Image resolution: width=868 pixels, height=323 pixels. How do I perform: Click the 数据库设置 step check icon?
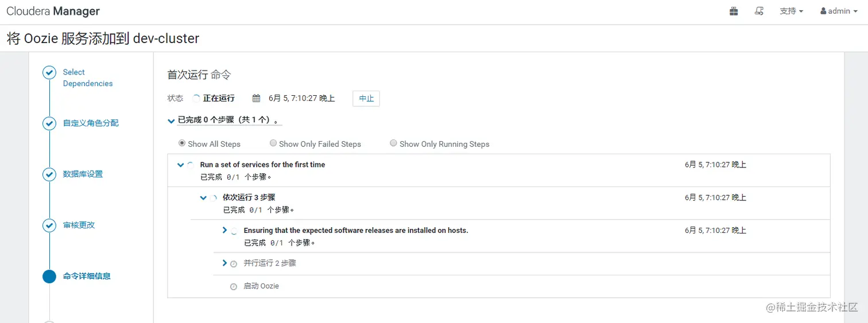(49, 174)
